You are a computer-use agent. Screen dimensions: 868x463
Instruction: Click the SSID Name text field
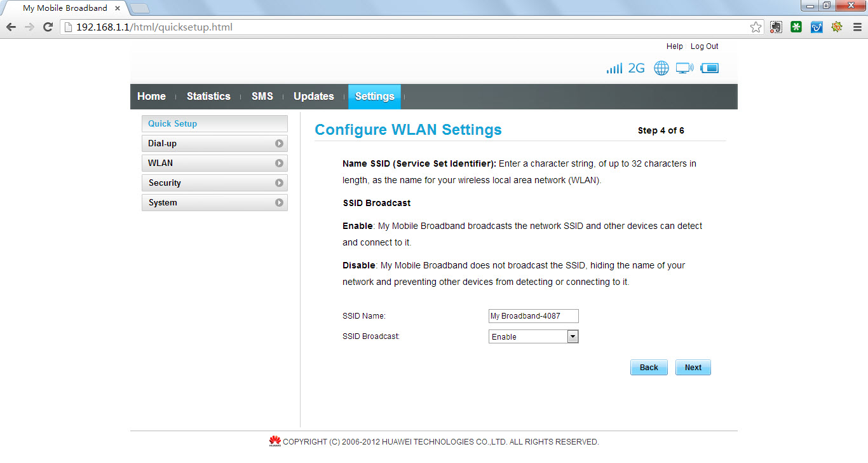(x=533, y=316)
